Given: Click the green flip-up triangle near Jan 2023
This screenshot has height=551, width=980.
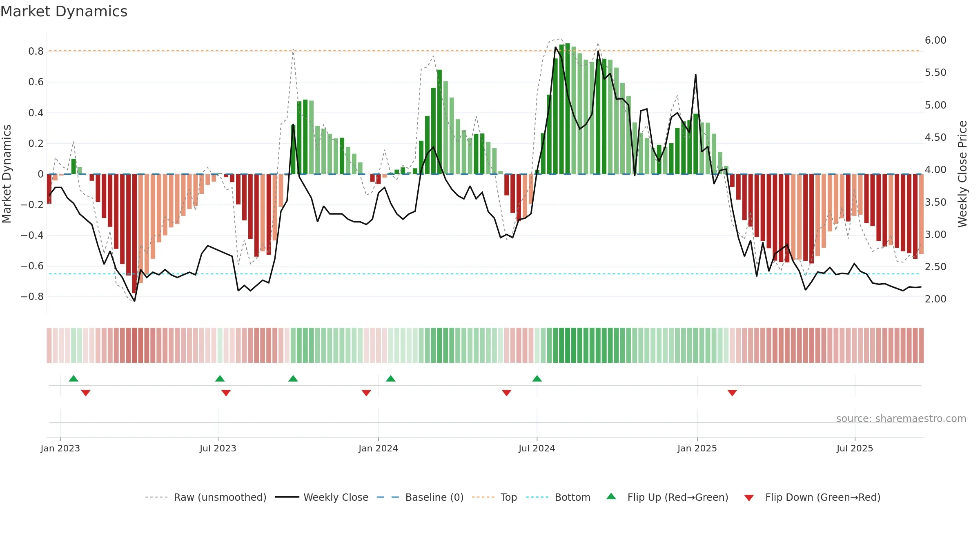Looking at the screenshot, I should [x=73, y=379].
